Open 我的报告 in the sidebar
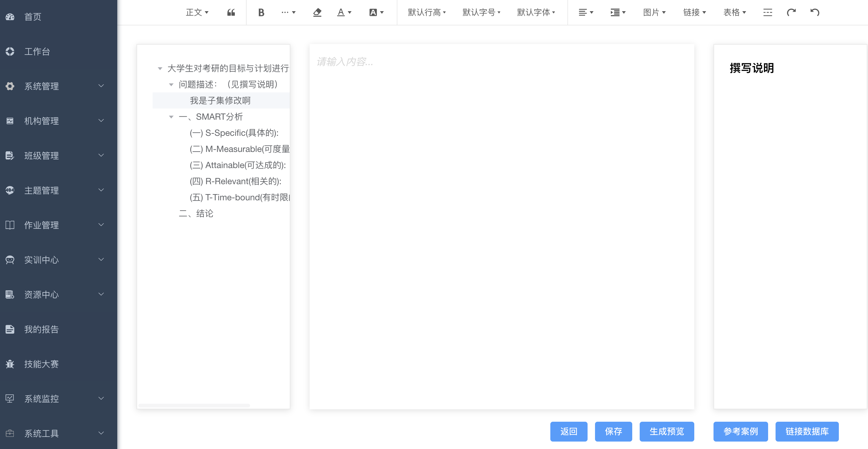The width and height of the screenshot is (868, 449). (x=42, y=329)
